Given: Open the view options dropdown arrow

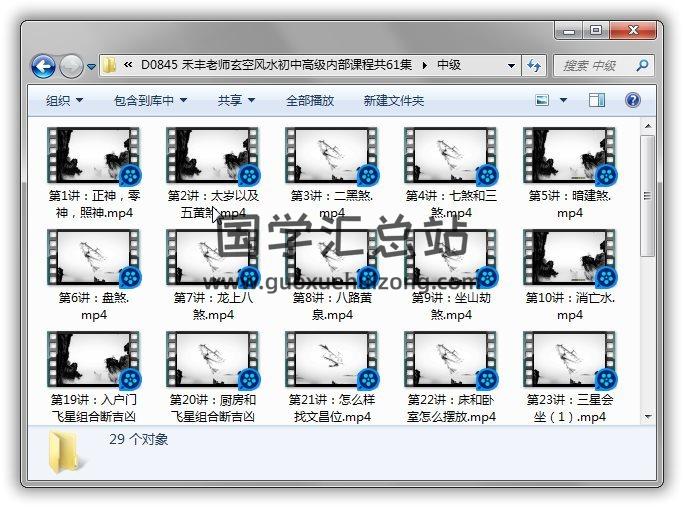Looking at the screenshot, I should pos(564,101).
